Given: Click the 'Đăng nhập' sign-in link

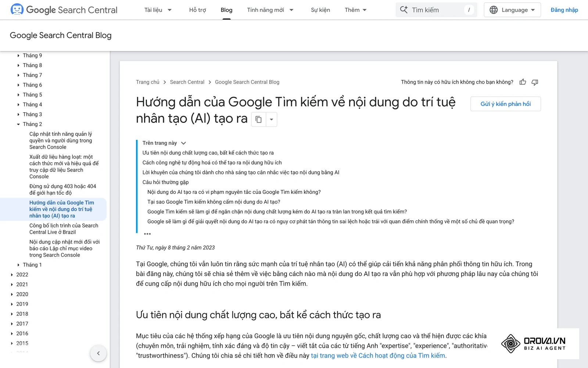Looking at the screenshot, I should [x=564, y=10].
